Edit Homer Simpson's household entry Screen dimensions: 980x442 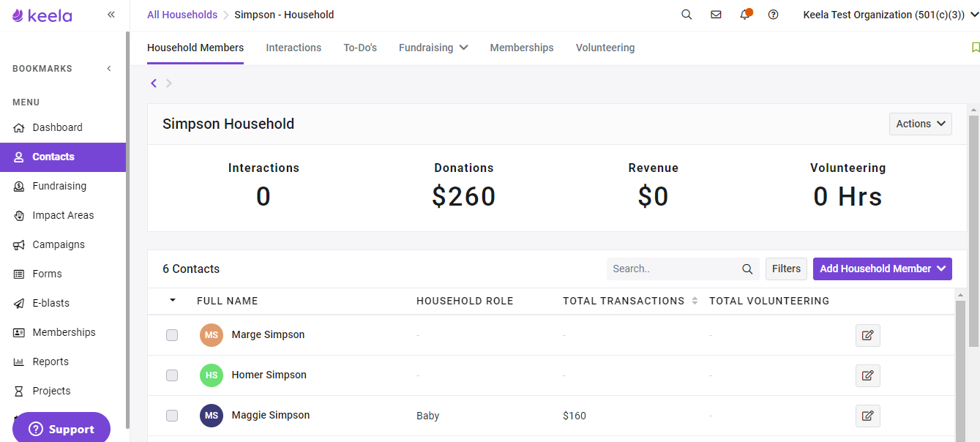click(868, 375)
